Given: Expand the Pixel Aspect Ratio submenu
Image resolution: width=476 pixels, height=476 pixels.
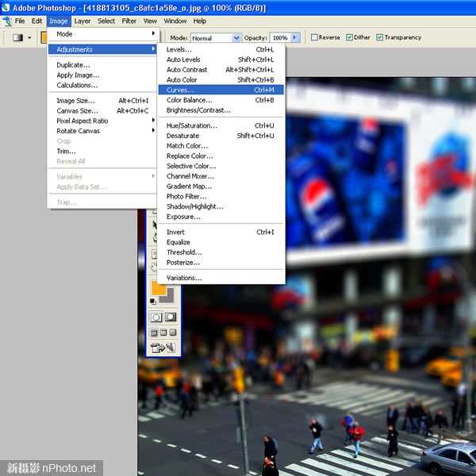Looking at the screenshot, I should point(102,121).
